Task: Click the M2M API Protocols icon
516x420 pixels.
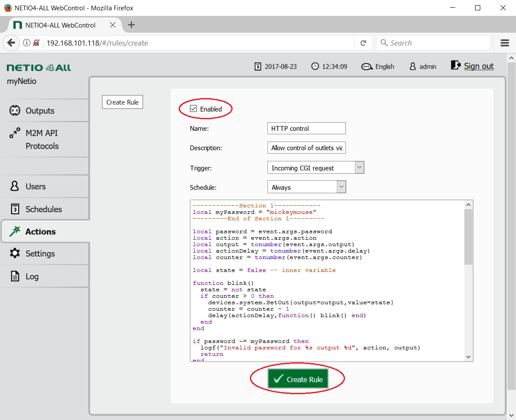Action: (15, 133)
